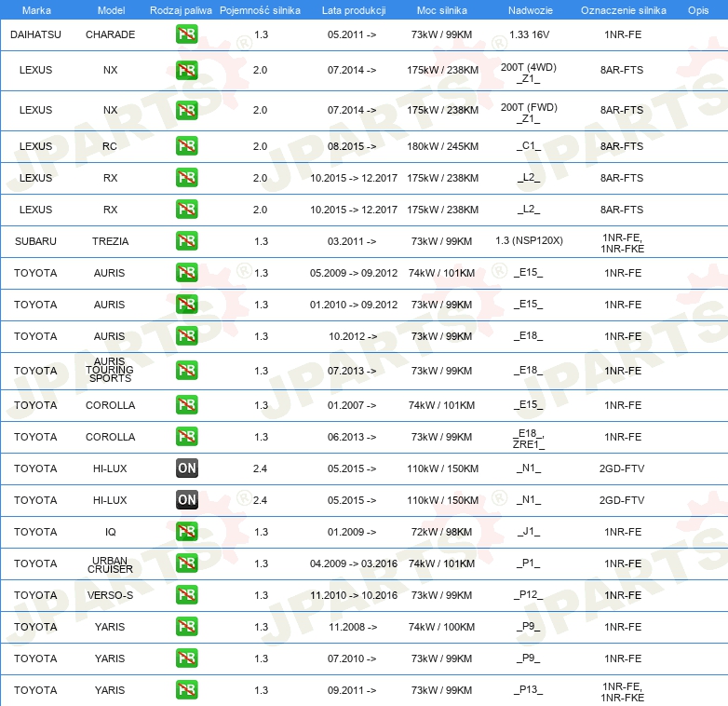Select the Pojemność silnika column header
The image size is (728, 706).
(x=260, y=10)
